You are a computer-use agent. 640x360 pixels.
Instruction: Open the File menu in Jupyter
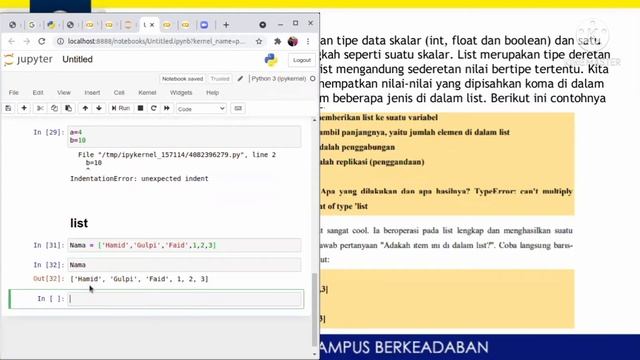point(14,93)
